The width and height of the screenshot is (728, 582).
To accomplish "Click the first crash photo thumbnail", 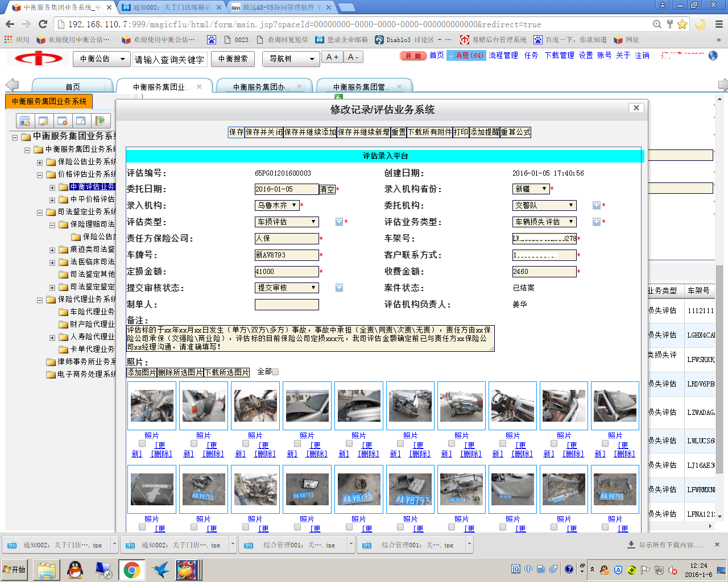I will 152,405.
